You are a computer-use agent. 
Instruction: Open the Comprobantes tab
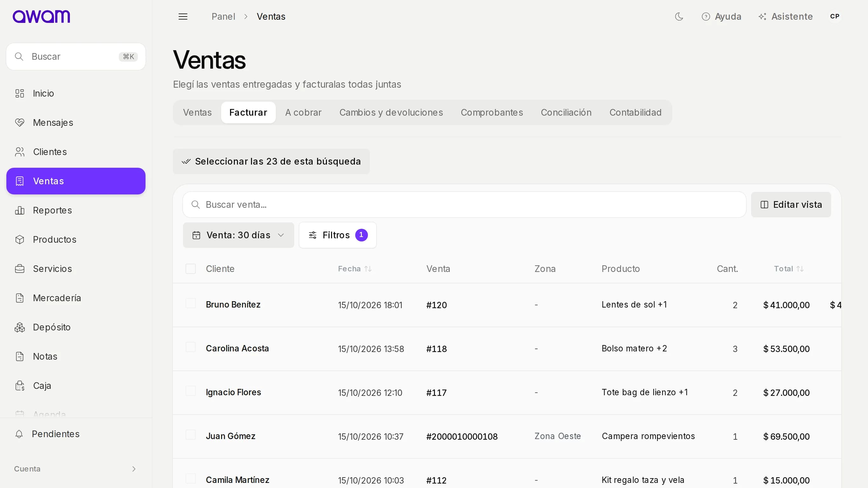point(492,112)
